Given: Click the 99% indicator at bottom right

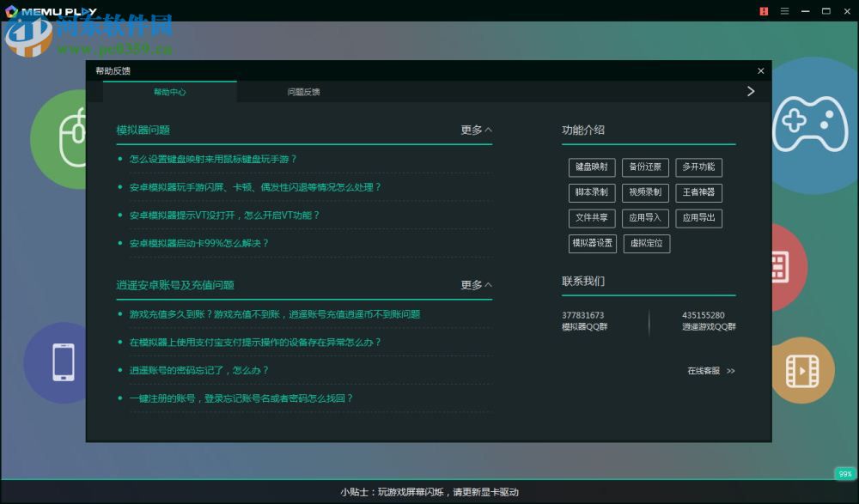Looking at the screenshot, I should (x=844, y=473).
